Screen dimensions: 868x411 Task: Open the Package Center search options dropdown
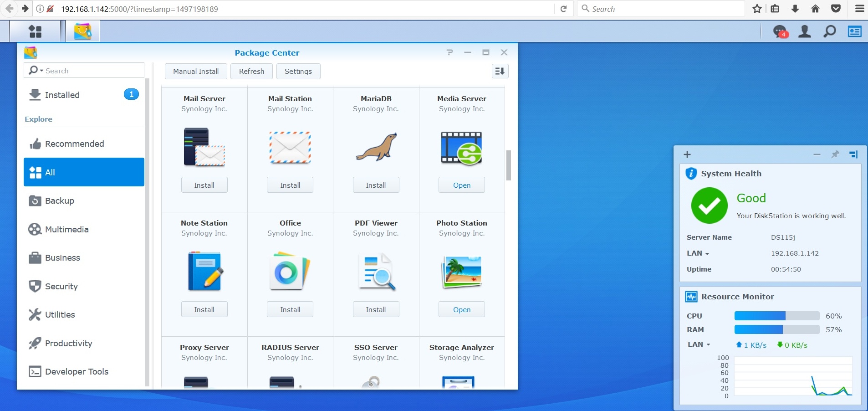tap(36, 71)
